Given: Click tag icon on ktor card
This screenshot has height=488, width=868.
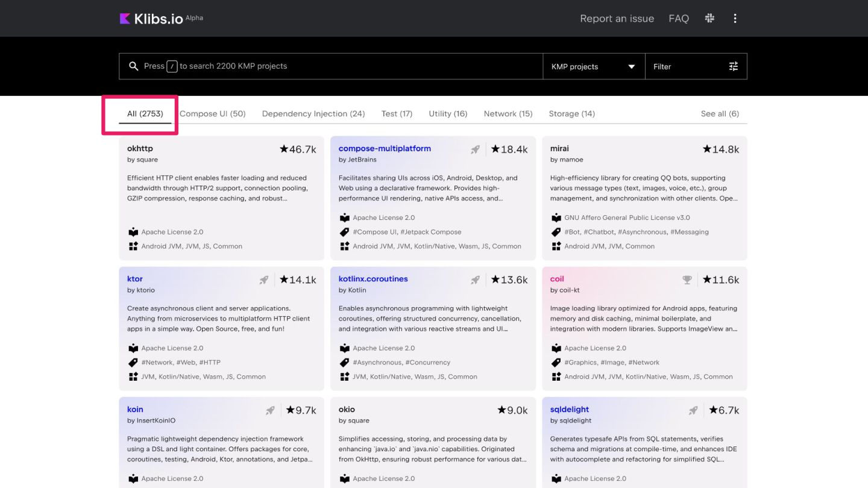Looking at the screenshot, I should (x=133, y=363).
